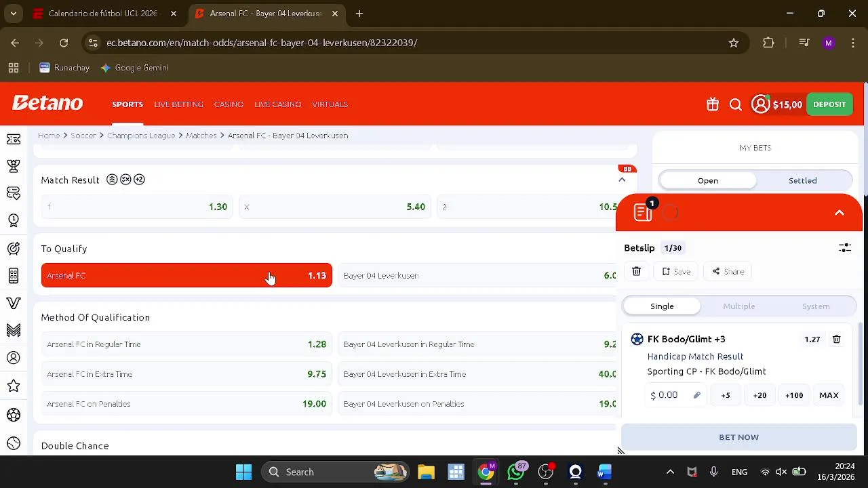This screenshot has height=488, width=868.
Task: Switch to Single bet tab
Action: (x=662, y=306)
